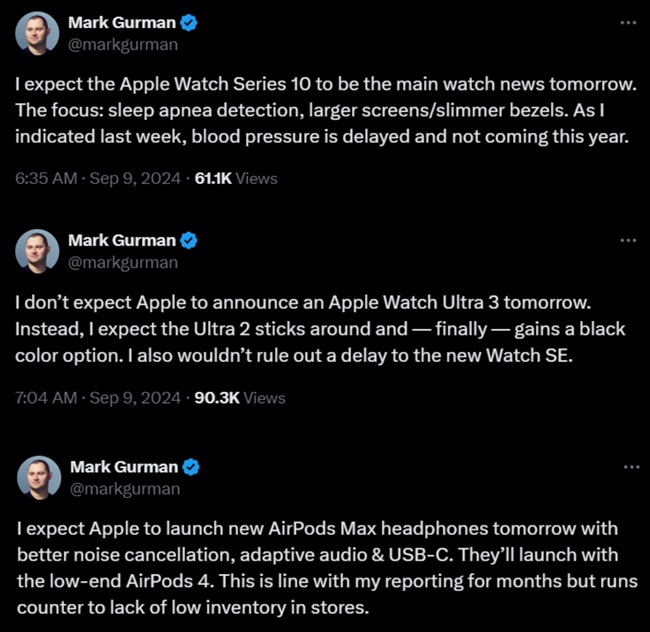Click Mark Gurman's name on the first tweet
650x632 pixels.
tap(121, 22)
